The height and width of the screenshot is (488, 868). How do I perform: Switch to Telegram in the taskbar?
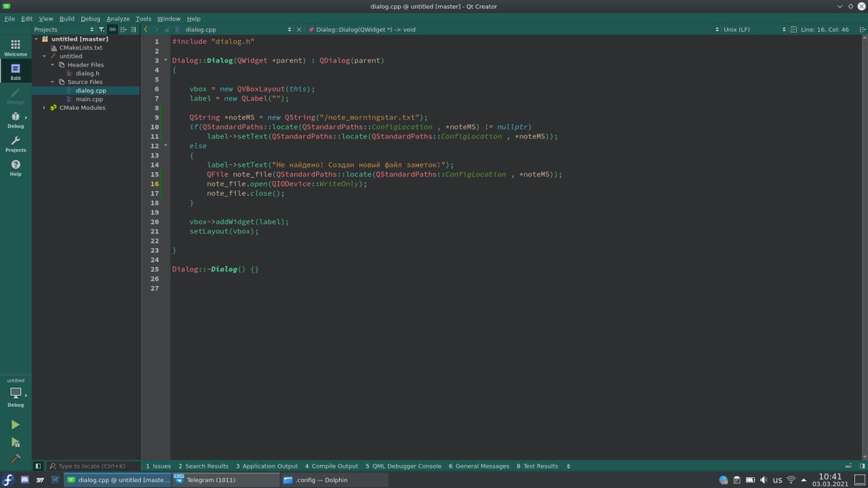point(210,480)
